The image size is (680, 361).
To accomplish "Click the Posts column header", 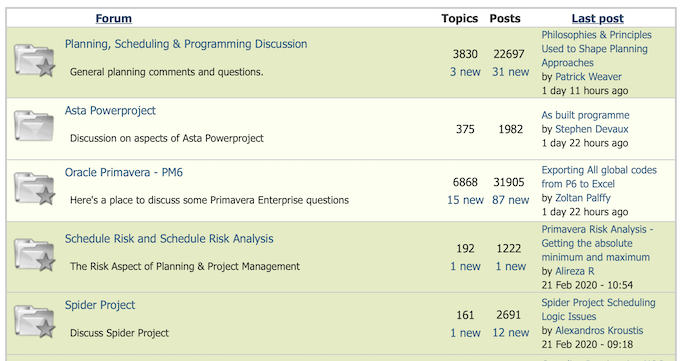I will click(x=505, y=19).
